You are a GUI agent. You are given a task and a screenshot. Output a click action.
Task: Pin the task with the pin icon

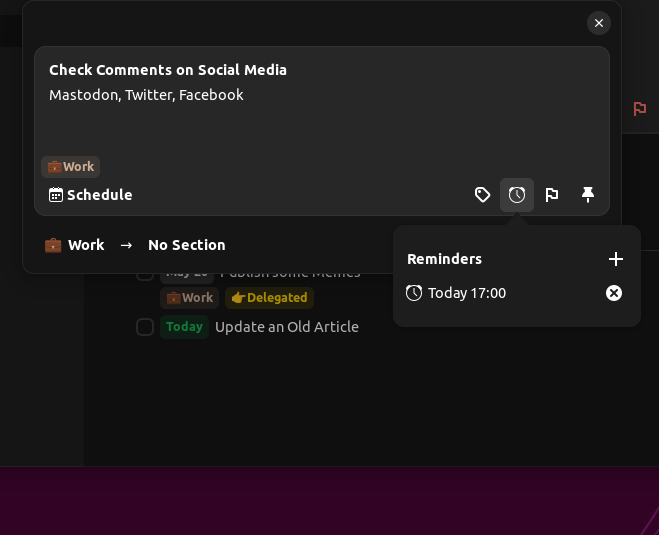click(x=588, y=195)
